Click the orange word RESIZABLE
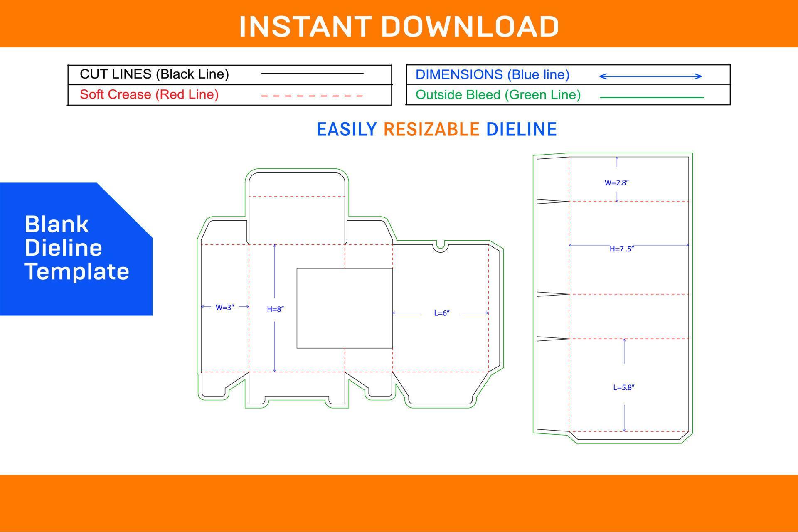Screen dimensions: 798x532 [x=431, y=129]
